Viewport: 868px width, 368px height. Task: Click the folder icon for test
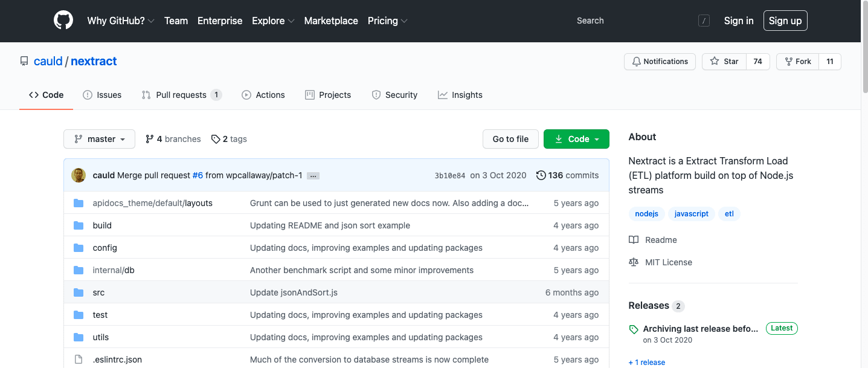click(79, 315)
